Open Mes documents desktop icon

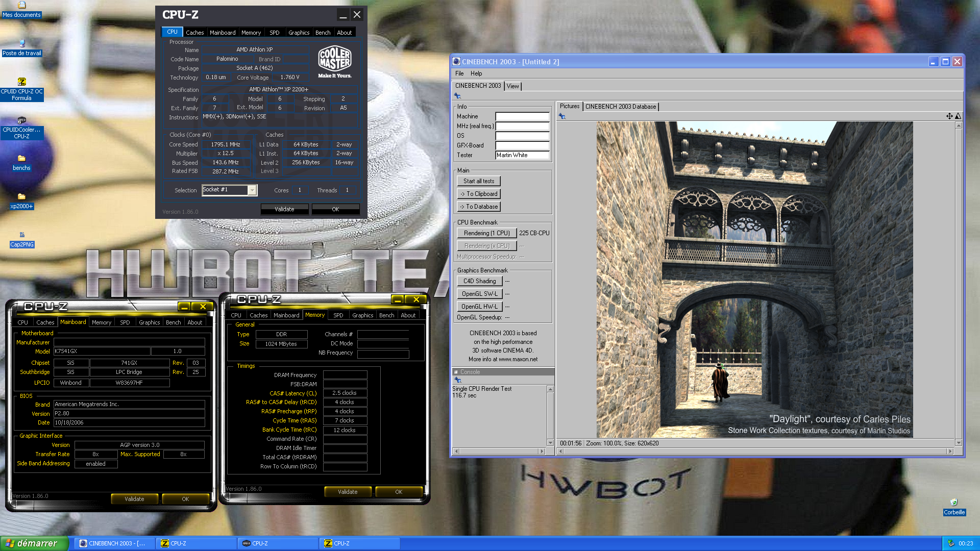21,10
